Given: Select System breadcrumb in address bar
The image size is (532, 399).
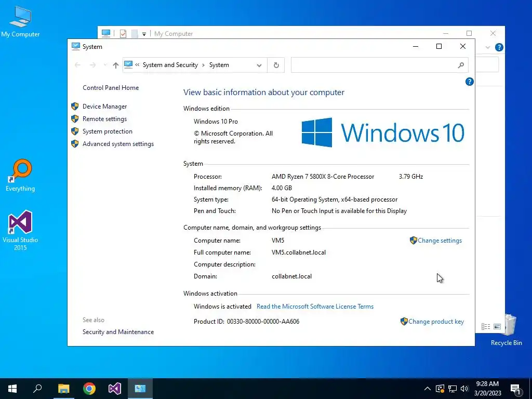Looking at the screenshot, I should point(219,65).
